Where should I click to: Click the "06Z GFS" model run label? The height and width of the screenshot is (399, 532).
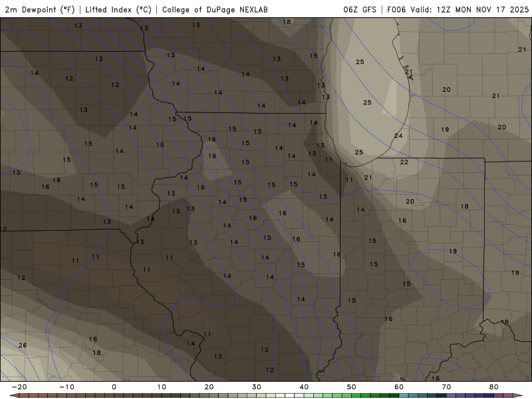(x=360, y=9)
